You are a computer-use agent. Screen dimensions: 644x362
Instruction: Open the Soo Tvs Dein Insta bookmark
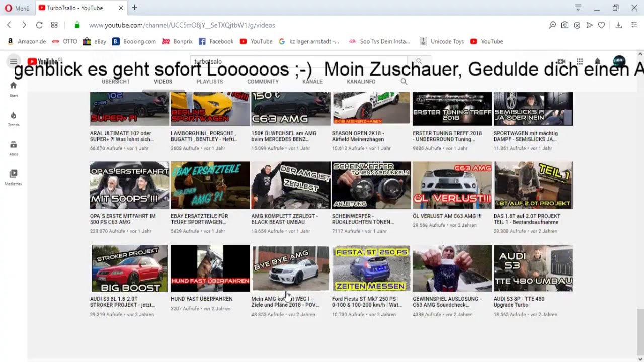tap(380, 41)
